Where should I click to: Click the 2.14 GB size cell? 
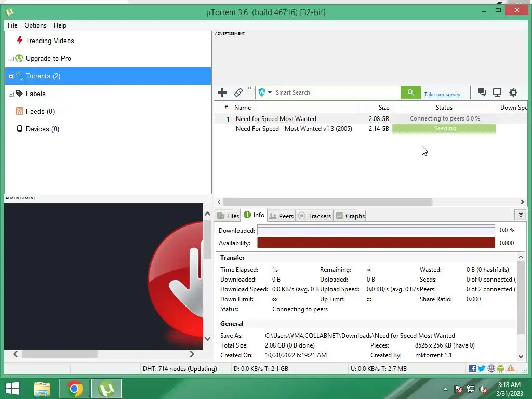point(379,129)
